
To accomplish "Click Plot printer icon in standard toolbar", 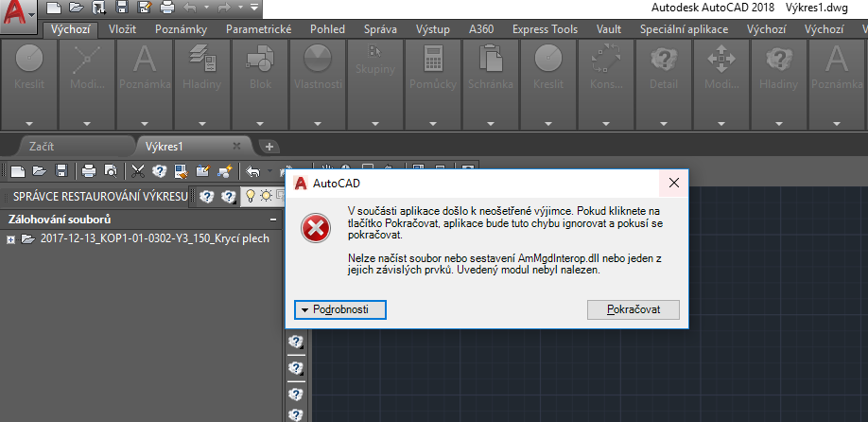I will tap(89, 171).
